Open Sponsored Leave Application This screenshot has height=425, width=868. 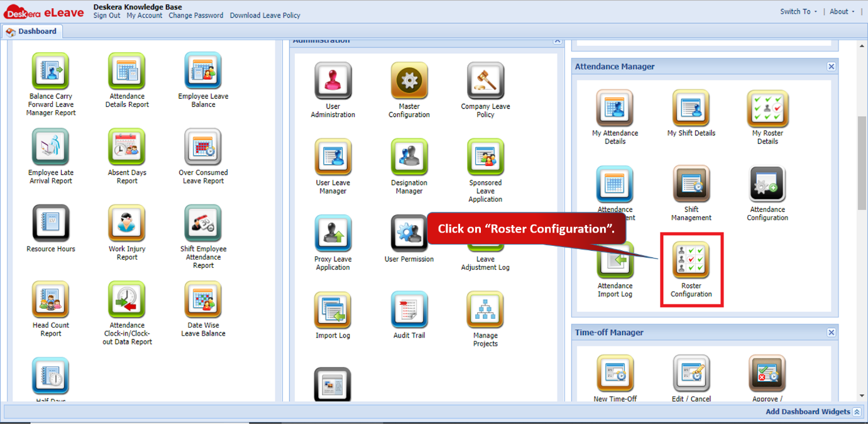pyautogui.click(x=485, y=157)
